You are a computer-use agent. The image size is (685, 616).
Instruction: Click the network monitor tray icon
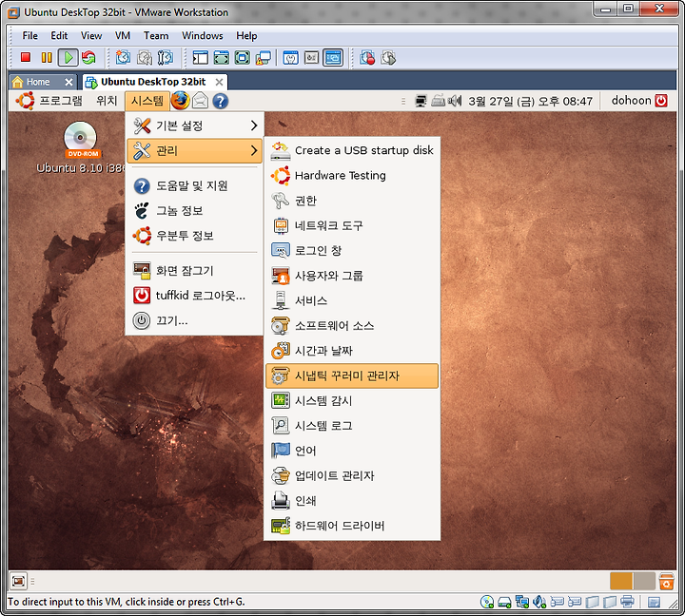421,102
